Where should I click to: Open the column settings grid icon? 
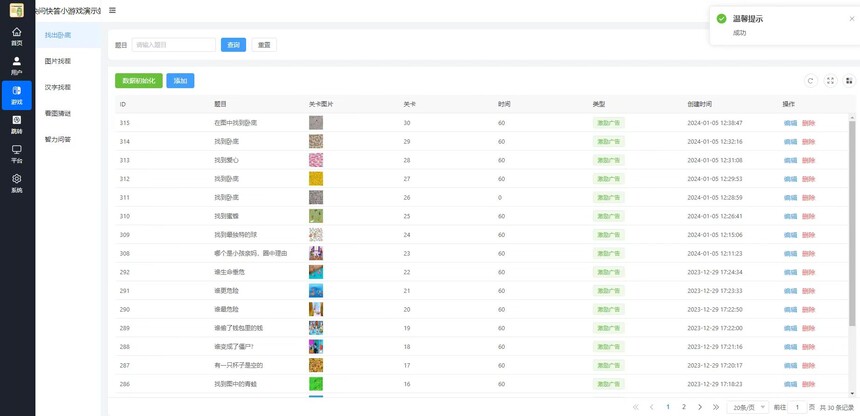pyautogui.click(x=849, y=81)
